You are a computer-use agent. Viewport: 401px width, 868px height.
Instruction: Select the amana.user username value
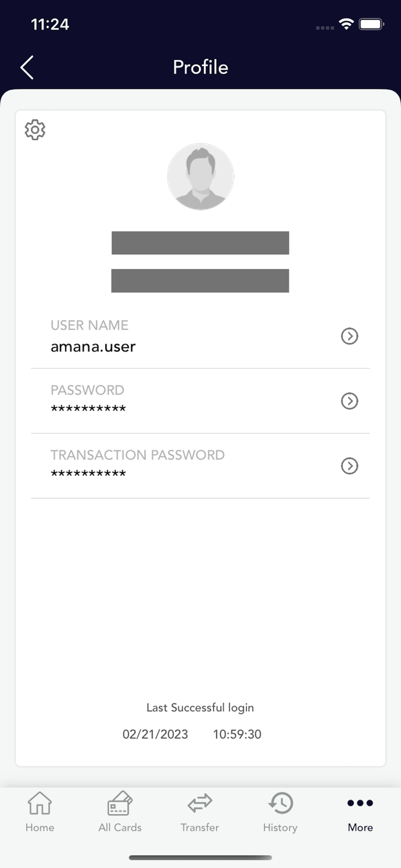[x=93, y=347]
